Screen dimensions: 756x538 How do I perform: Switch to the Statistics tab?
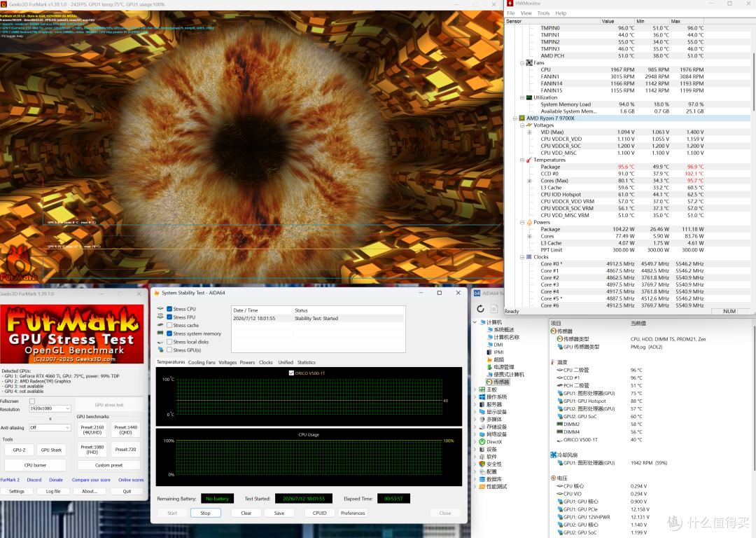point(307,362)
